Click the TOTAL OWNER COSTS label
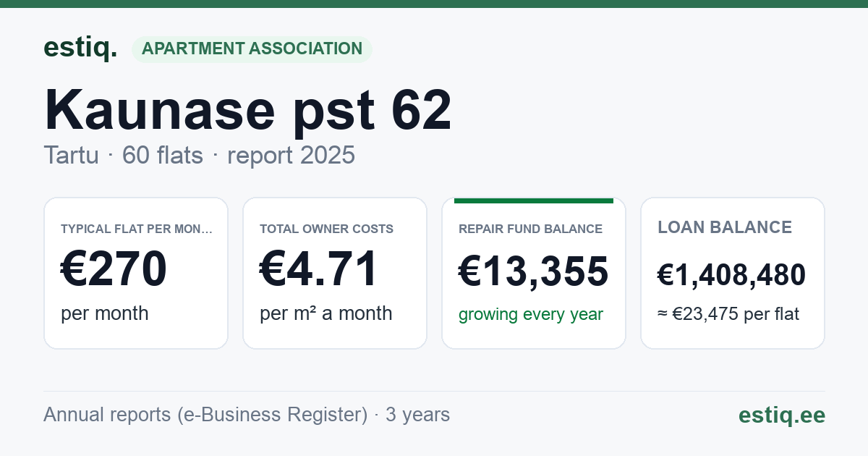 coord(327,229)
